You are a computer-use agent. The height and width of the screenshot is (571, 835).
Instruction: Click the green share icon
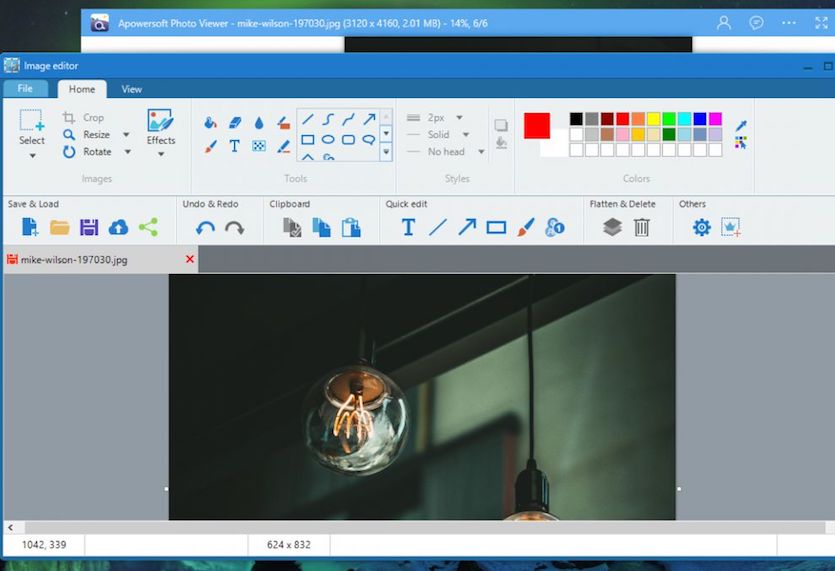pyautogui.click(x=149, y=227)
